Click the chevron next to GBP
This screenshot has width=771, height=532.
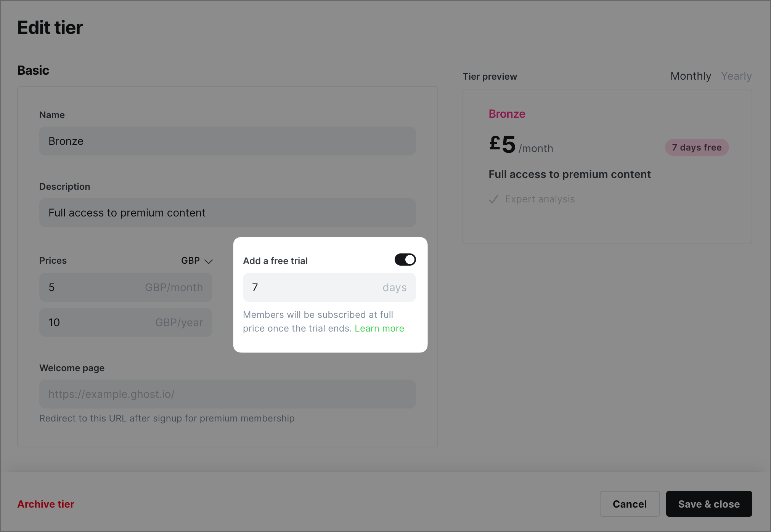click(x=209, y=261)
